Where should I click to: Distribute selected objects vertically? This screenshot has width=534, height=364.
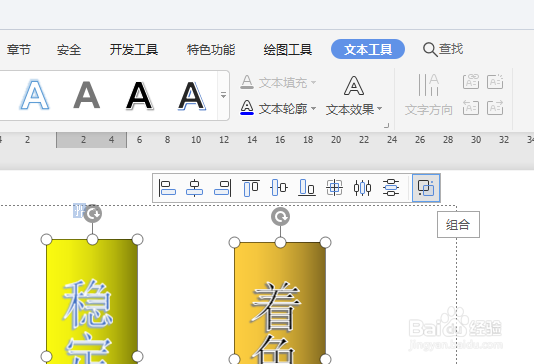coord(391,188)
